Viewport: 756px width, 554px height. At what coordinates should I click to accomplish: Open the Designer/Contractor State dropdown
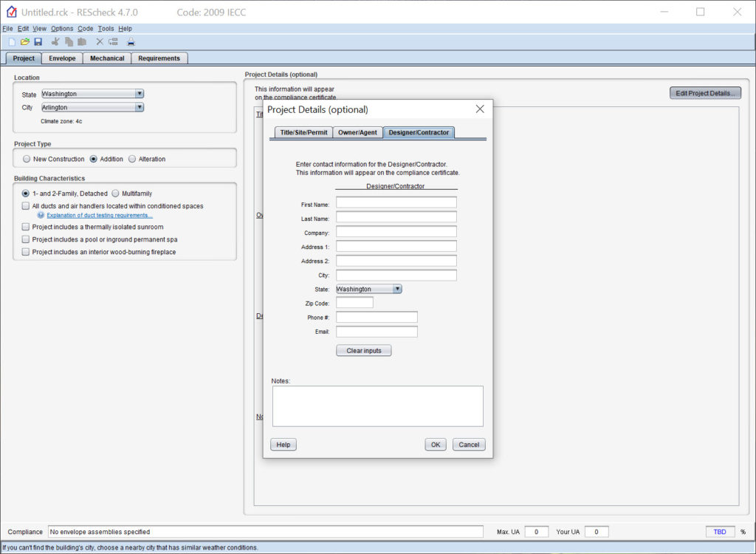[397, 289]
